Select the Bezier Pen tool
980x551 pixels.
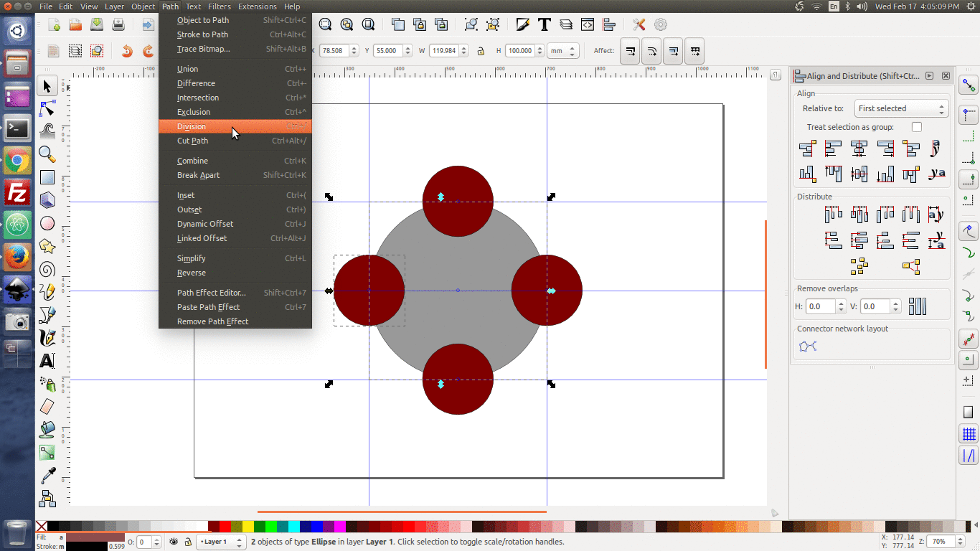pyautogui.click(x=47, y=315)
